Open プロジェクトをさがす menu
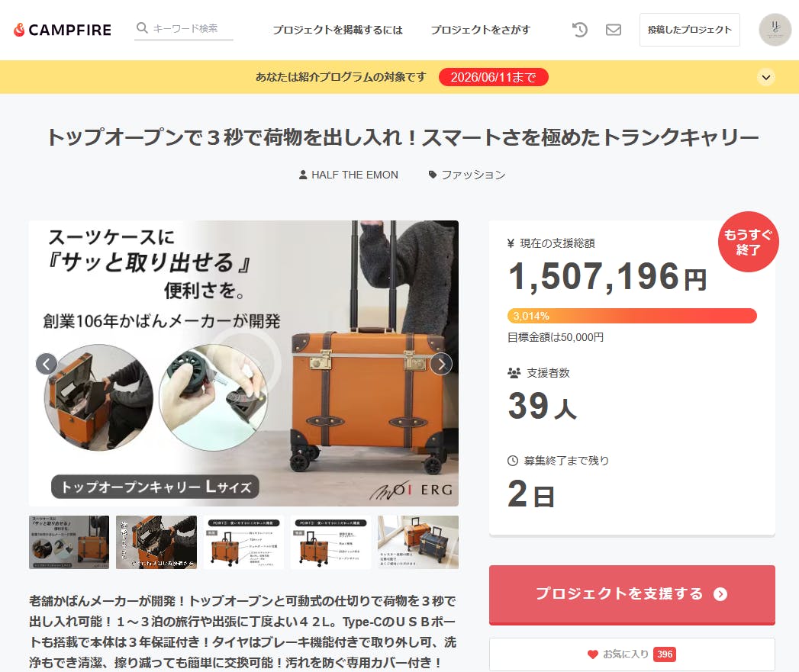This screenshot has height=672, width=799. 480,30
